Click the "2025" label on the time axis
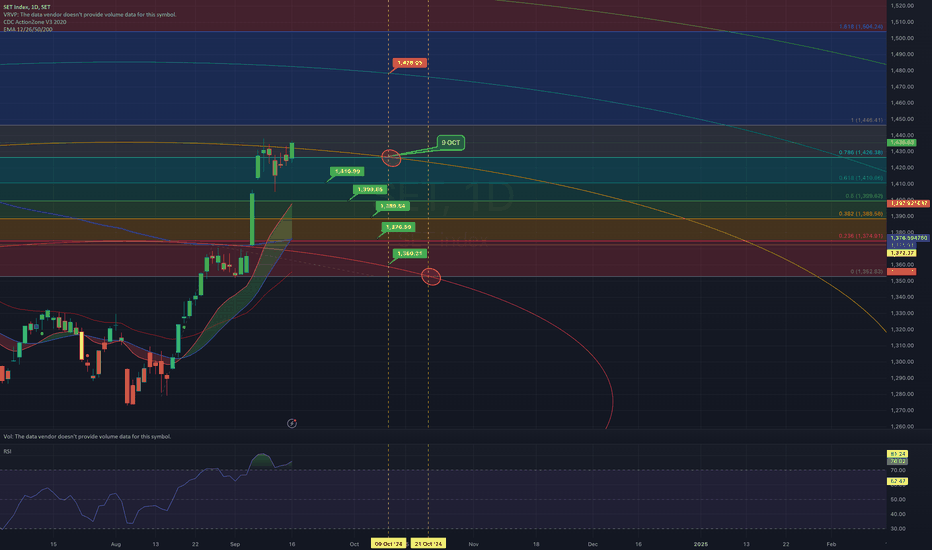 click(x=701, y=544)
